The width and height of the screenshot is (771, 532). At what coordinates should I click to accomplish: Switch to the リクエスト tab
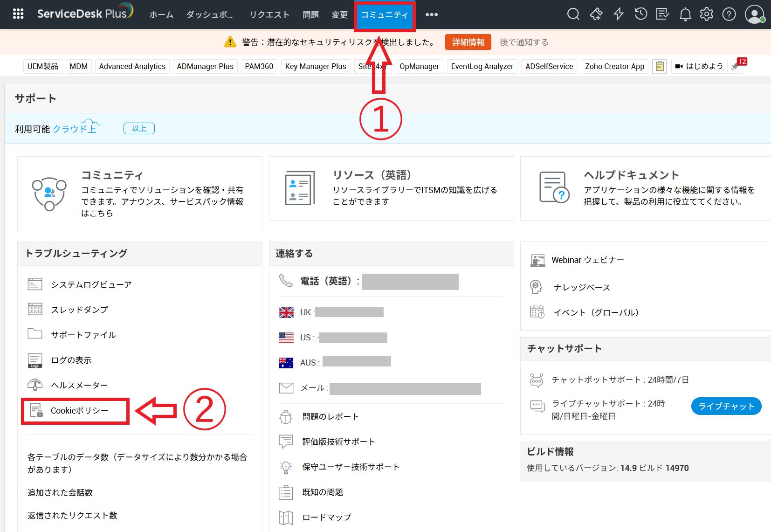click(269, 15)
